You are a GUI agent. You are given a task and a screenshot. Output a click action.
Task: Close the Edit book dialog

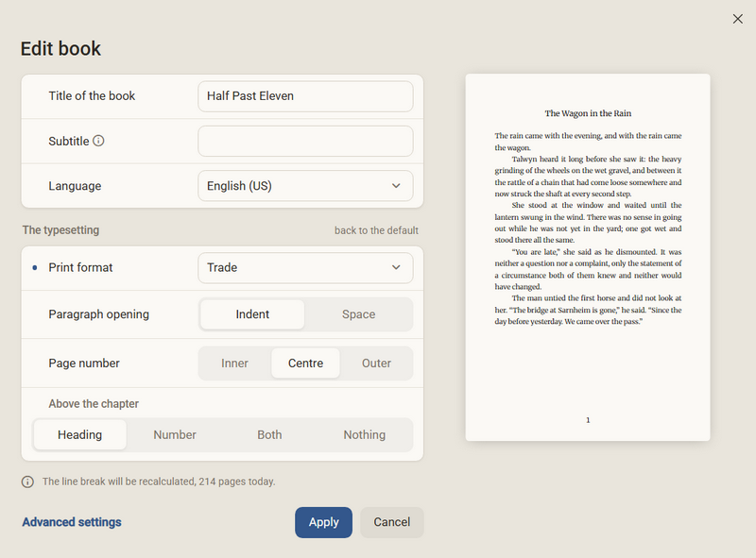click(x=738, y=19)
